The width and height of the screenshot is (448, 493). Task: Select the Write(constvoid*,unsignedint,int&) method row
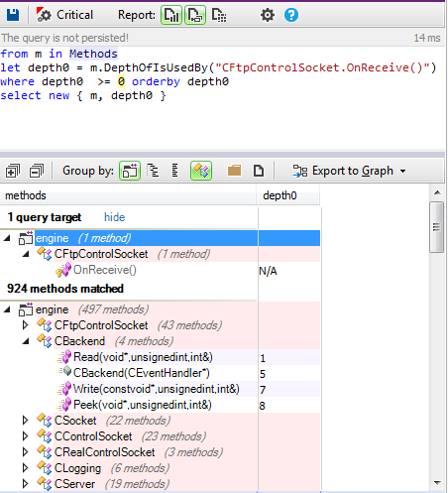(160, 389)
